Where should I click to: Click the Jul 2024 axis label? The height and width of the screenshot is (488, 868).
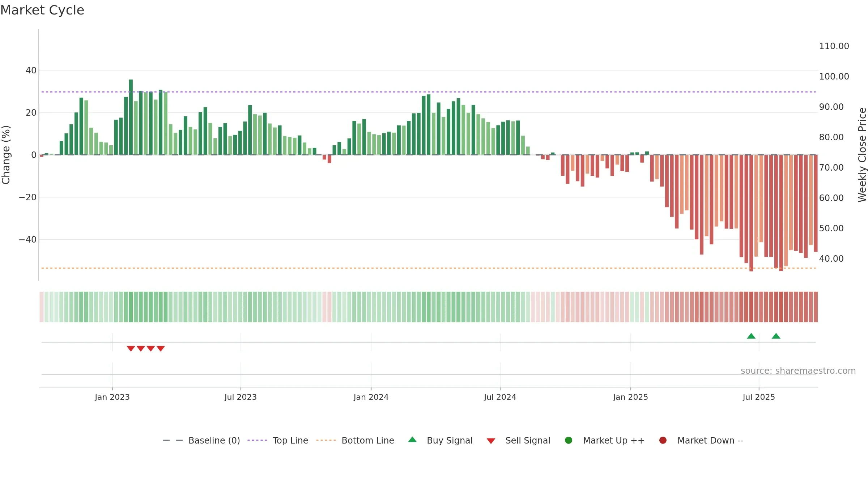click(x=500, y=397)
